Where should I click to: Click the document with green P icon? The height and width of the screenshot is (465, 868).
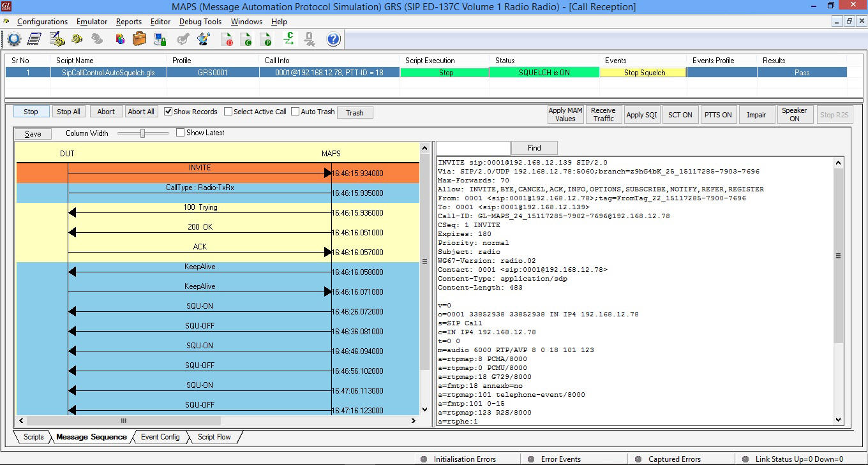click(266, 40)
